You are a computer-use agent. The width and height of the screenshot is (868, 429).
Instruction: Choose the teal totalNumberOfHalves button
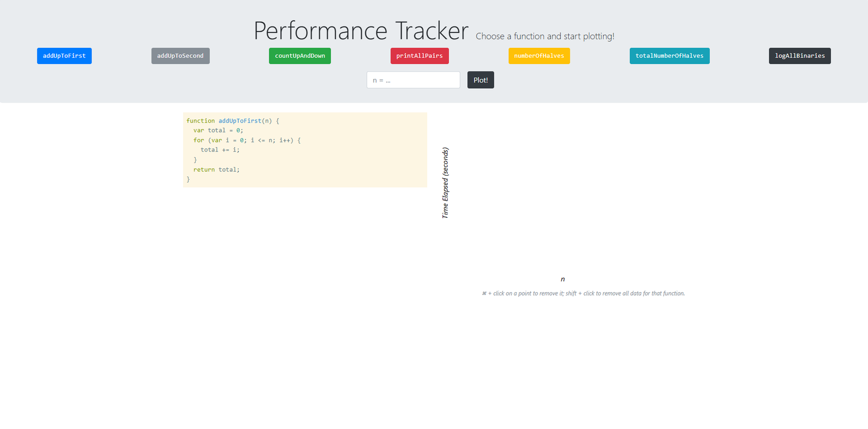(669, 56)
